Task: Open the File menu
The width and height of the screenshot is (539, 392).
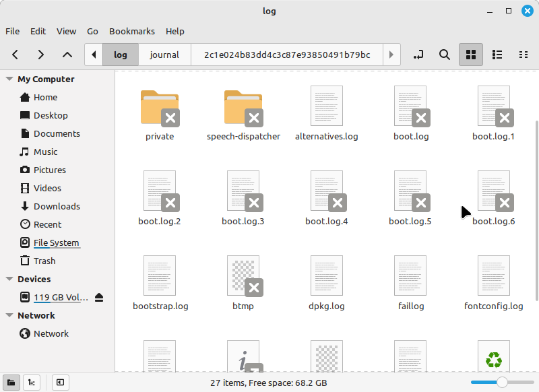Action: pos(12,31)
